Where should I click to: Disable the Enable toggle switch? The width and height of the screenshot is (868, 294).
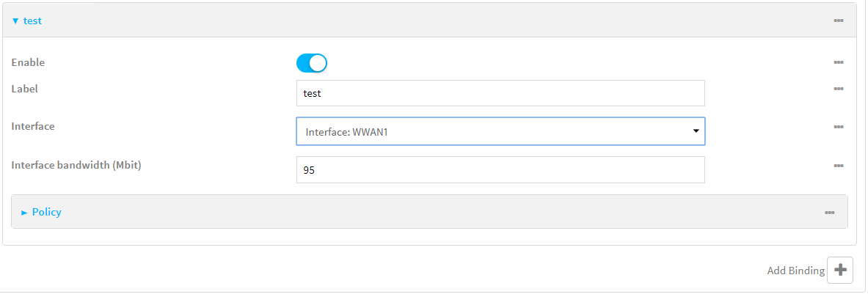click(x=311, y=63)
